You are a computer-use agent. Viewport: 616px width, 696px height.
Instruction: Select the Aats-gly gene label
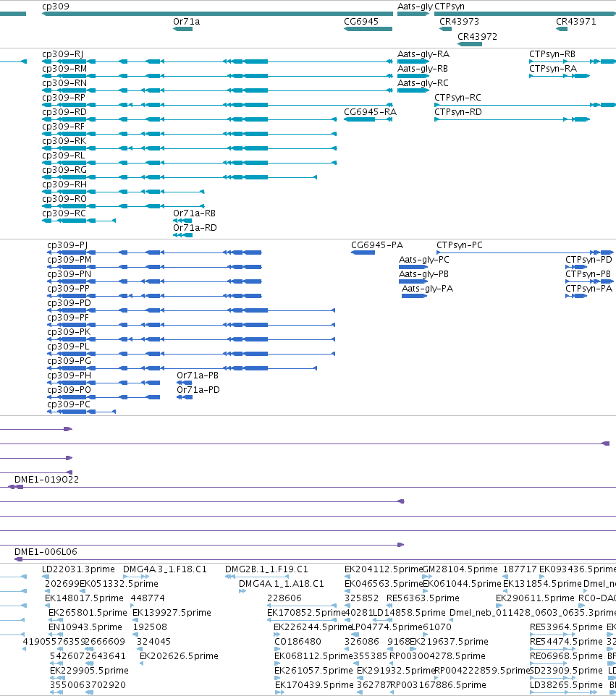click(415, 7)
